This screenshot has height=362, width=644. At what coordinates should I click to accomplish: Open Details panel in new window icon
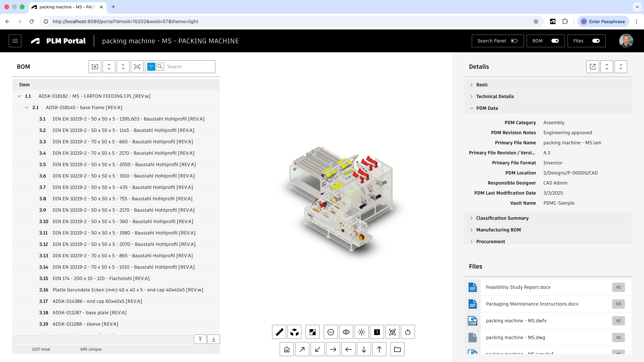click(593, 67)
